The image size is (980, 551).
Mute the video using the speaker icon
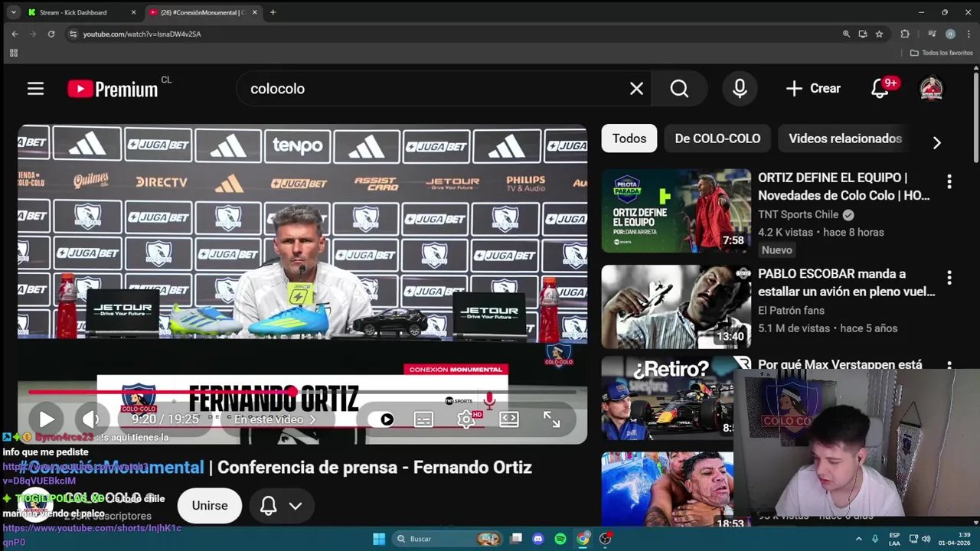click(x=91, y=419)
